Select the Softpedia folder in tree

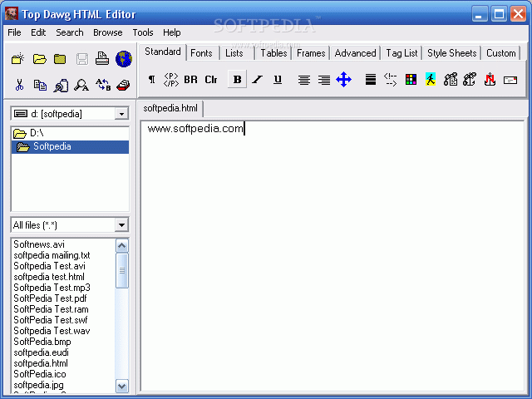click(70, 146)
